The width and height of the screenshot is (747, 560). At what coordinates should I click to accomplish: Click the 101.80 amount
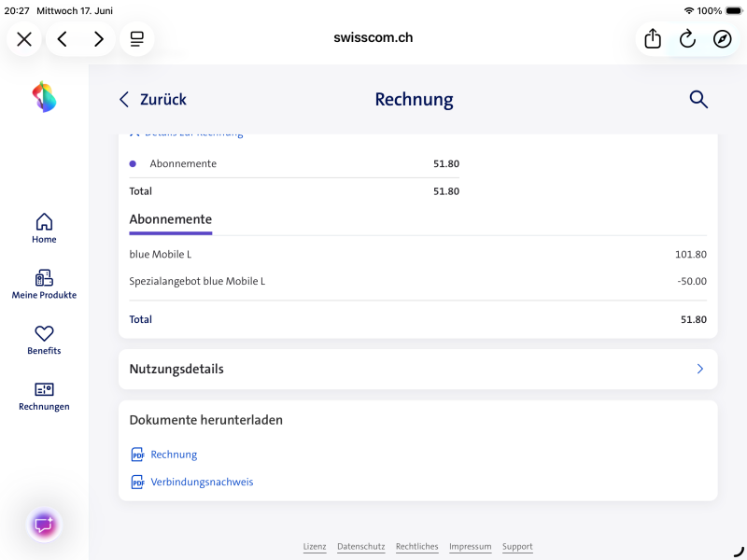coord(691,254)
